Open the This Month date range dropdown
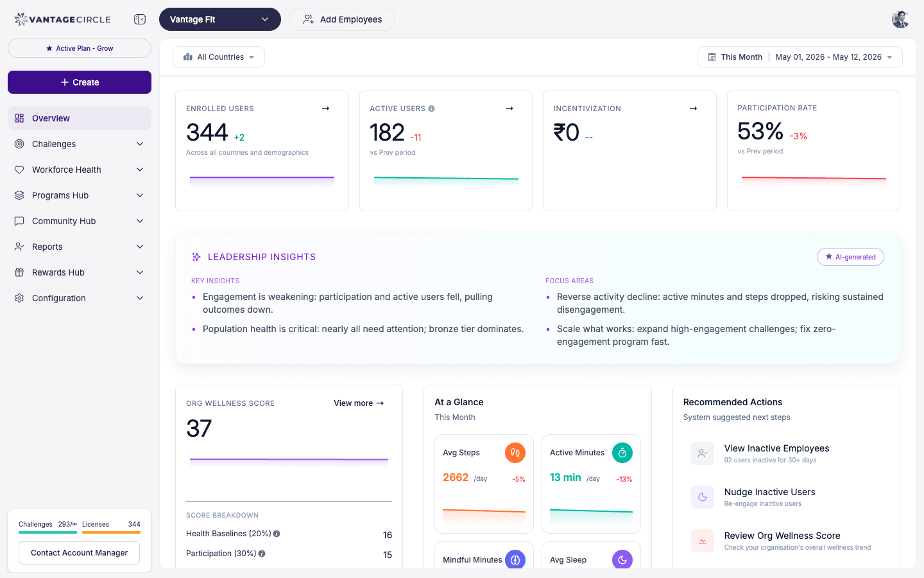Image resolution: width=924 pixels, height=578 pixels. [x=800, y=57]
